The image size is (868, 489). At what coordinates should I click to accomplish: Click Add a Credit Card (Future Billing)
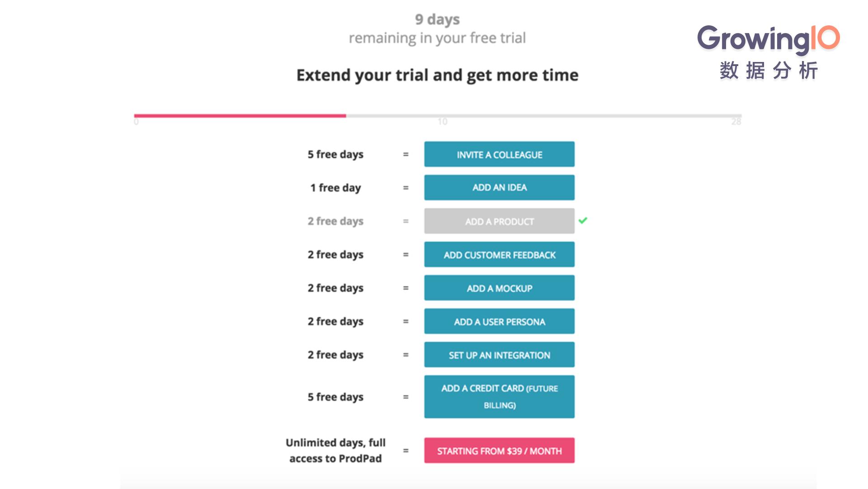coord(499,397)
